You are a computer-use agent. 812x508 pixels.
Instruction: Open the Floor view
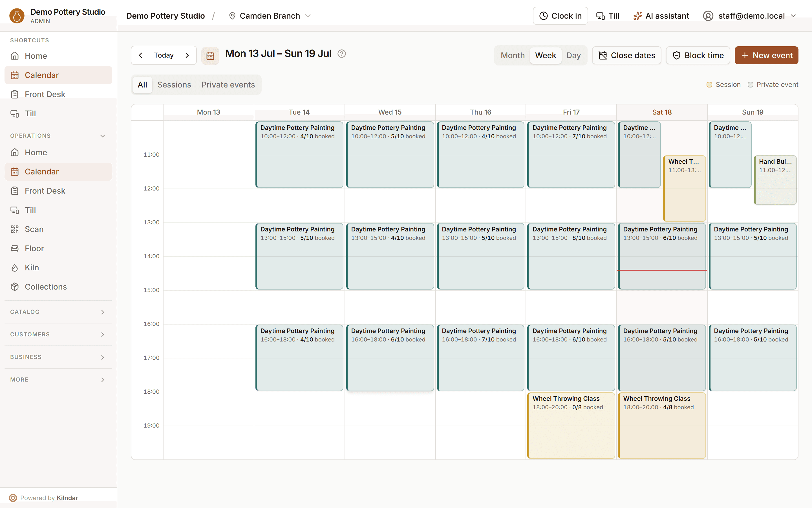[x=58, y=248]
